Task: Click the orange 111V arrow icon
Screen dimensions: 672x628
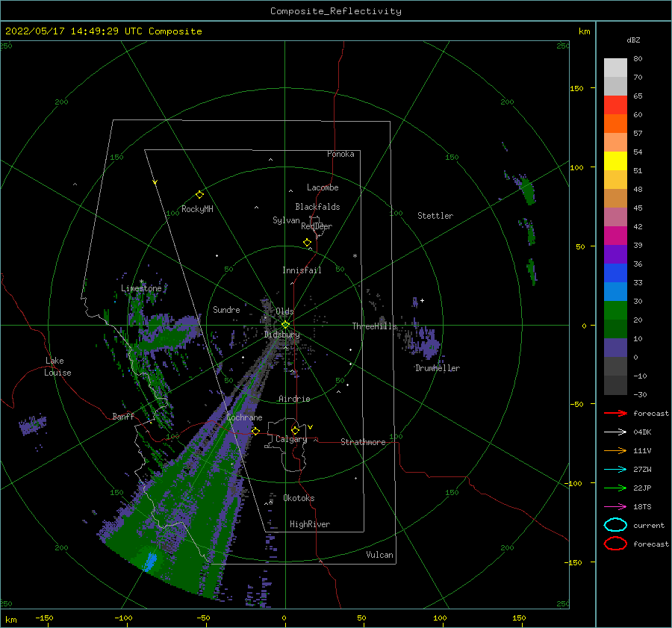Action: pyautogui.click(x=615, y=450)
